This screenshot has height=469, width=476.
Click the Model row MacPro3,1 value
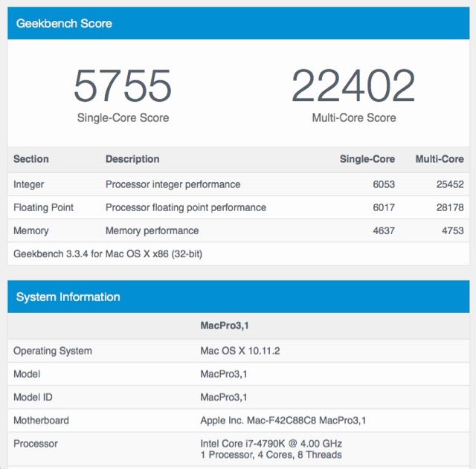point(223,374)
